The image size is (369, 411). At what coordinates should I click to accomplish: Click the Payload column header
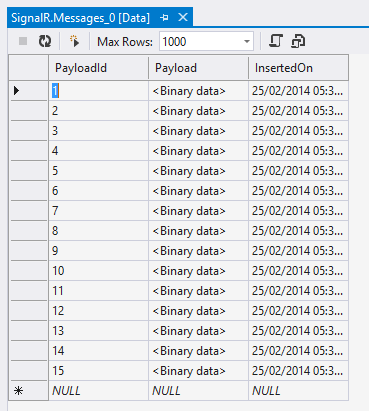point(198,68)
